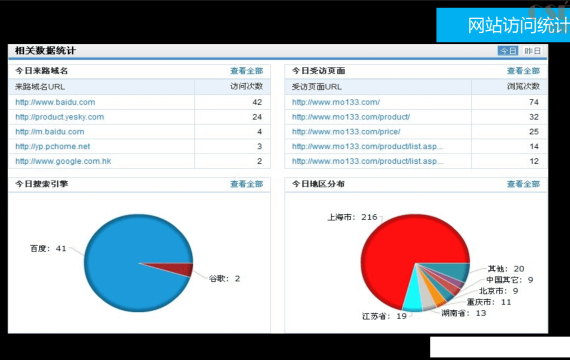Open the http://m.baidu.com referrer link

point(50,132)
